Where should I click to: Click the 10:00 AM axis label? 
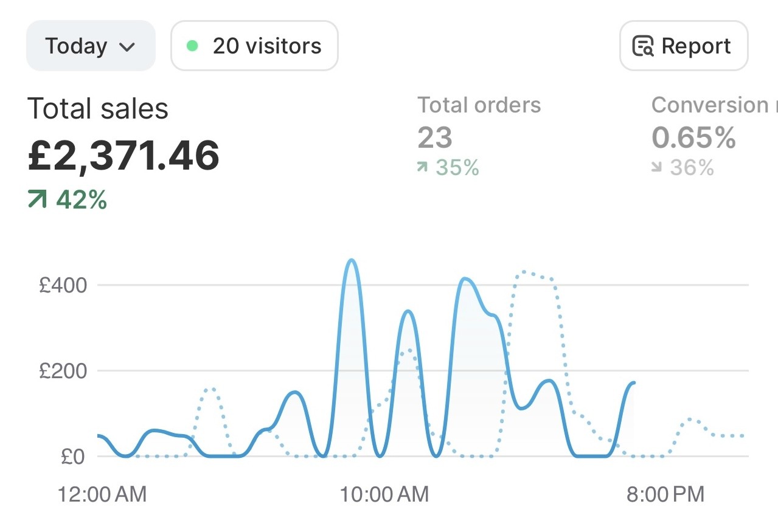coord(384,494)
